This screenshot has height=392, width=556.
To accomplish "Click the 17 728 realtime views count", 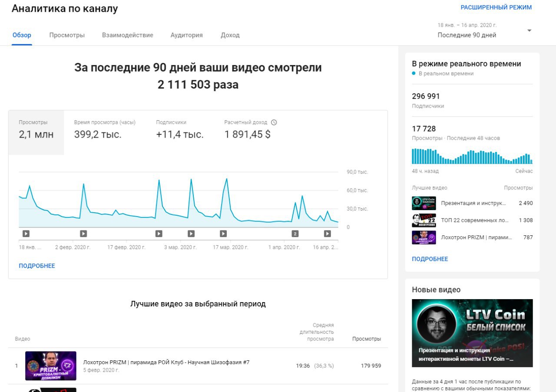I will (x=424, y=129).
